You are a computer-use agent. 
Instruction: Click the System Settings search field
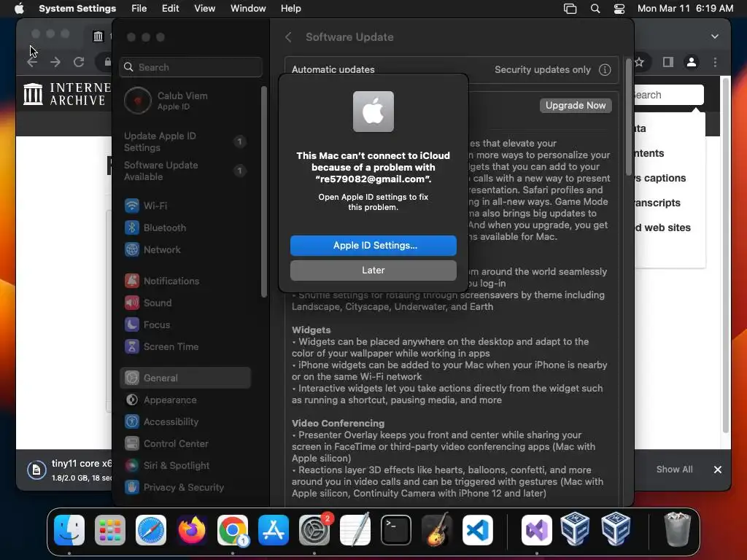(190, 67)
